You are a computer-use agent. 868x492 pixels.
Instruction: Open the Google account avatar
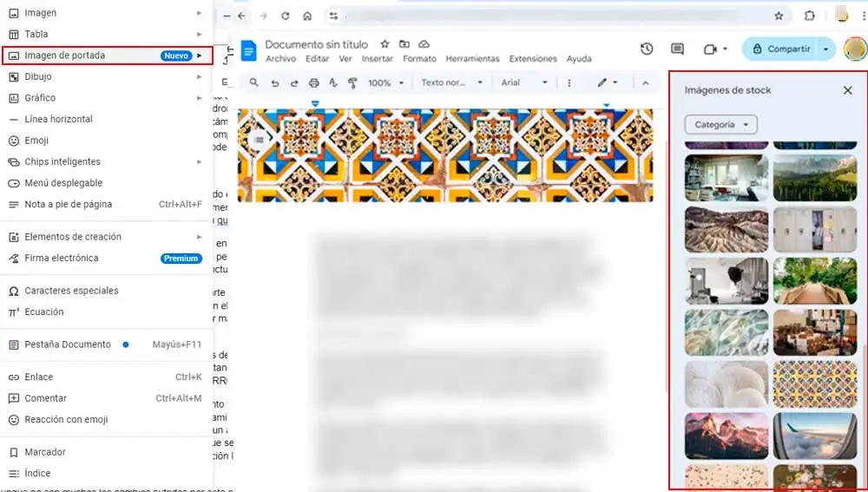click(855, 49)
